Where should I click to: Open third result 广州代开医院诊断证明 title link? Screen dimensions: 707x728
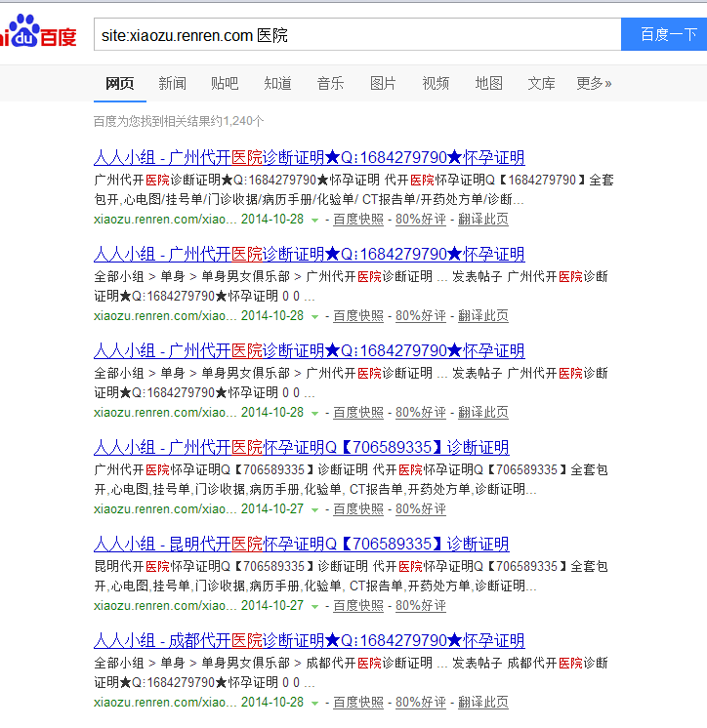[309, 351]
